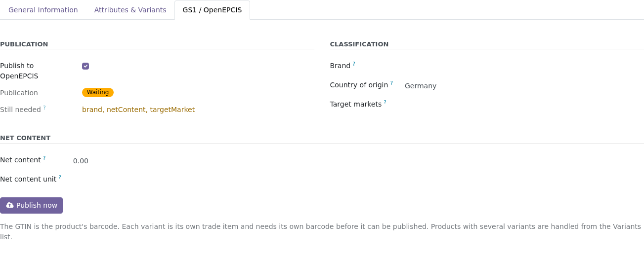Click the Waiting publication status badge
The width and height of the screenshot is (644, 258).
tap(98, 92)
